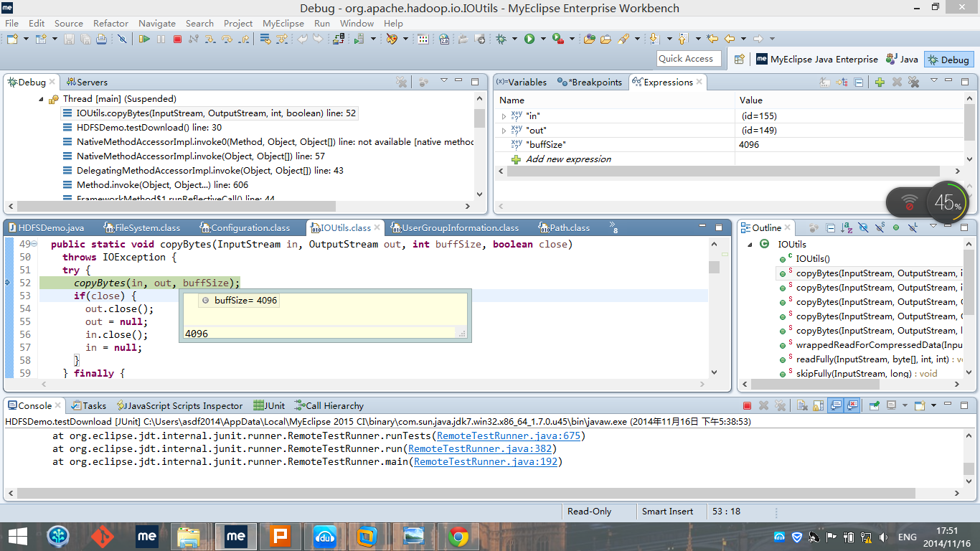
Task: Switch to the Java perspective
Action: [903, 60]
